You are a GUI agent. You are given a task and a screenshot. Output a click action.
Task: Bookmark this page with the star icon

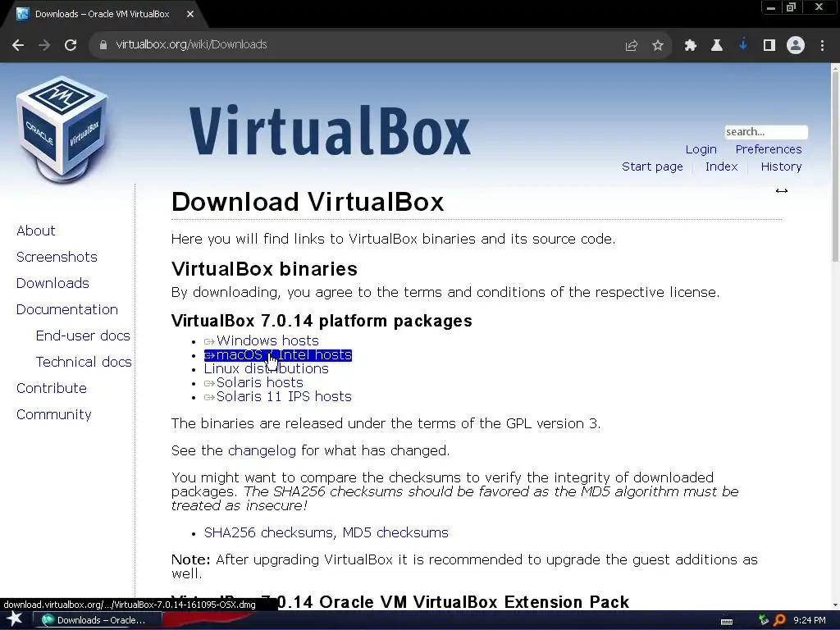658,46
